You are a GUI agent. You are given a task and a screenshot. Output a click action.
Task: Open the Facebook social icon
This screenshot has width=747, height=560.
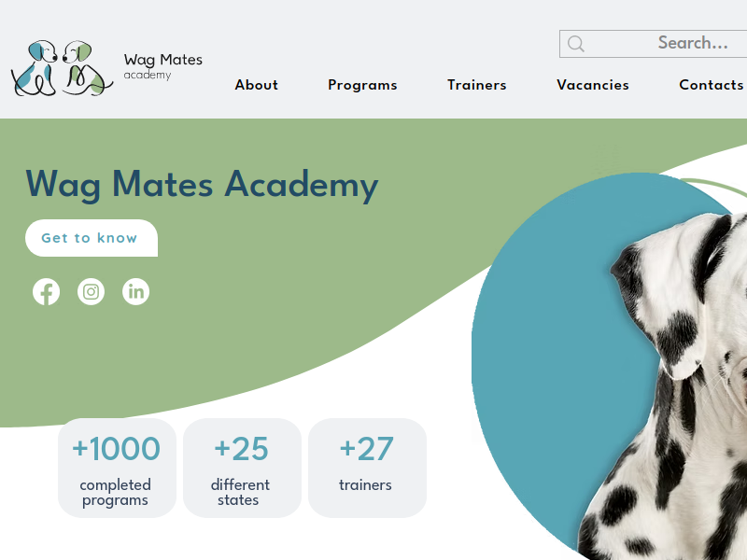coord(46,291)
